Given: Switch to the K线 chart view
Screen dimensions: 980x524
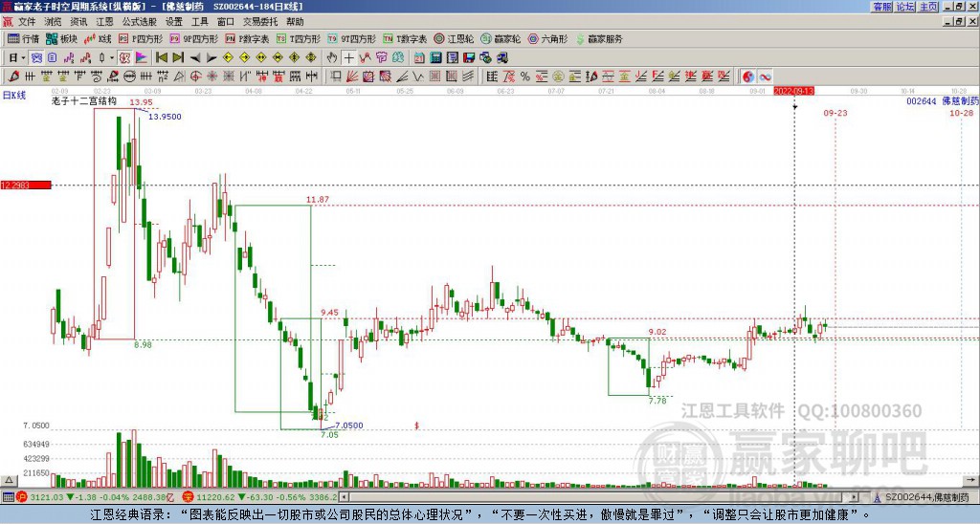Looking at the screenshot, I should [98, 38].
